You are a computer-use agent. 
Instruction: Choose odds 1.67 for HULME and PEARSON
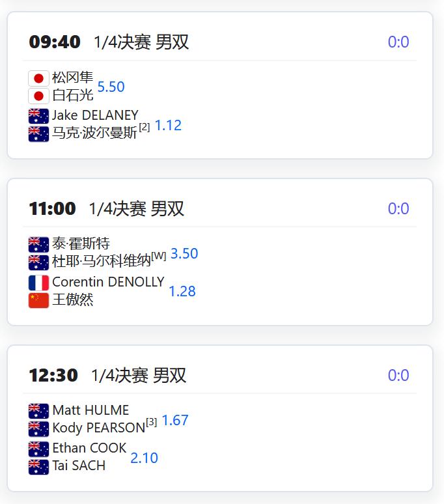[175, 420]
